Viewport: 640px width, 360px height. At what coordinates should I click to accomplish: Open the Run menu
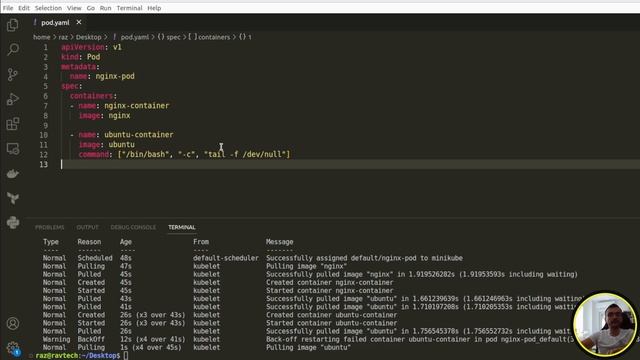(x=105, y=8)
